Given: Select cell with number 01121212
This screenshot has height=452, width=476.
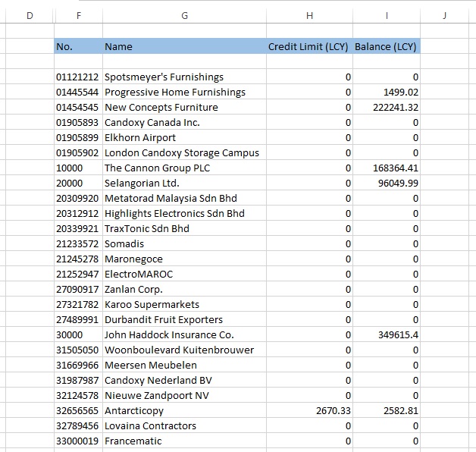Looking at the screenshot, I should (x=79, y=77).
